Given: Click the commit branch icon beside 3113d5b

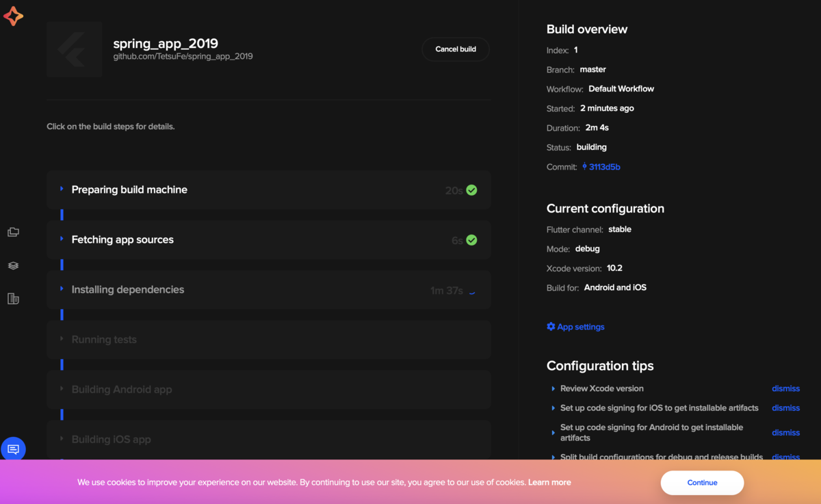Looking at the screenshot, I should tap(584, 166).
